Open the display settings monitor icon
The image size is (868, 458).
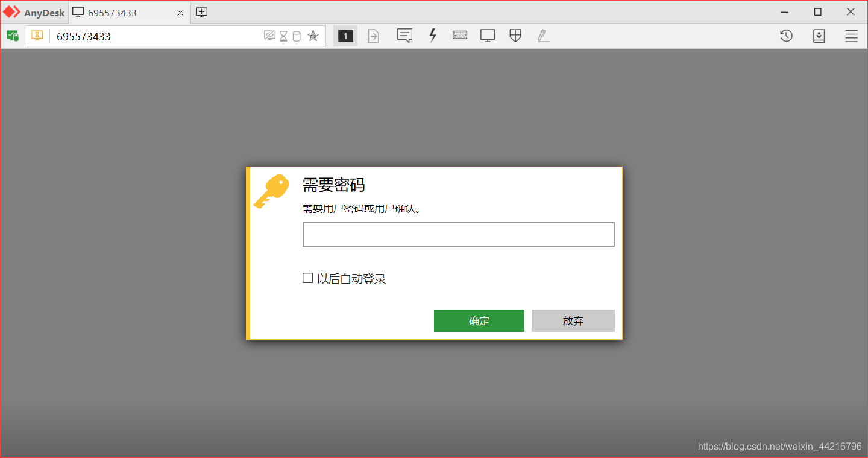[x=488, y=36]
